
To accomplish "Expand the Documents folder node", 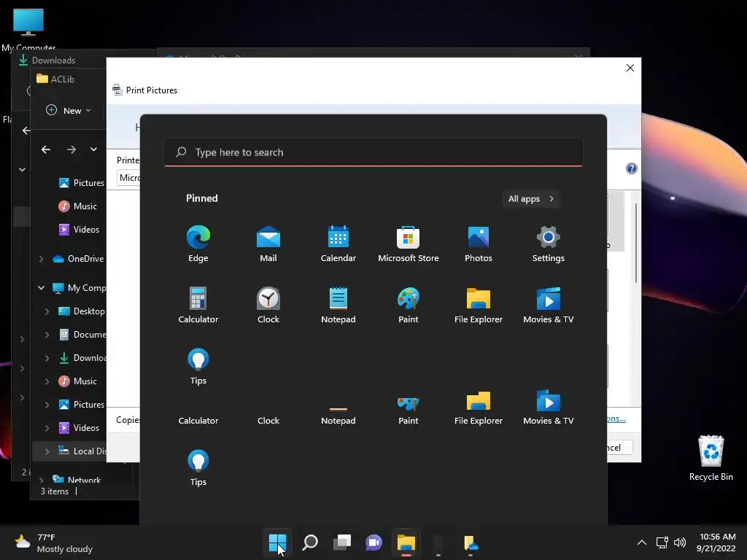I will [x=47, y=335].
